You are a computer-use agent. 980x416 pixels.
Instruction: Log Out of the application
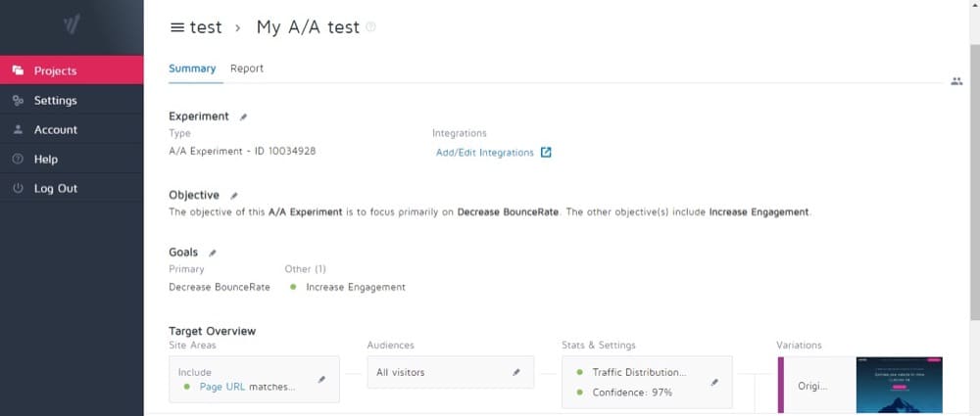[55, 188]
